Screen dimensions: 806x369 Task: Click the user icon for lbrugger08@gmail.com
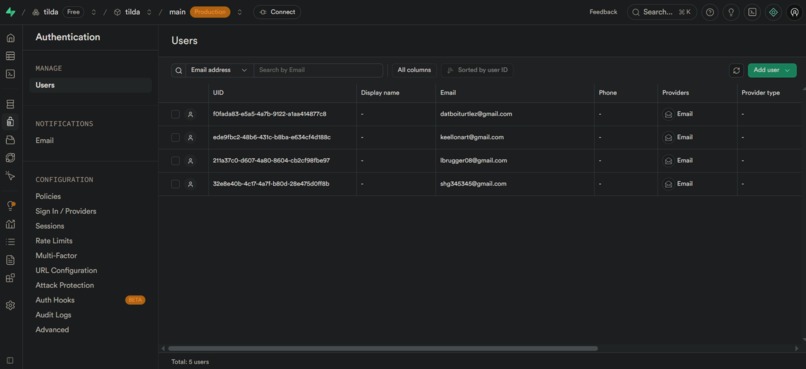tap(190, 161)
